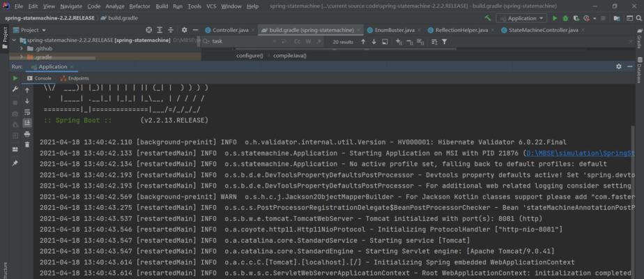This screenshot has height=279, width=644.
Task: Open search results in Find window icon
Action: pyautogui.click(x=385, y=41)
